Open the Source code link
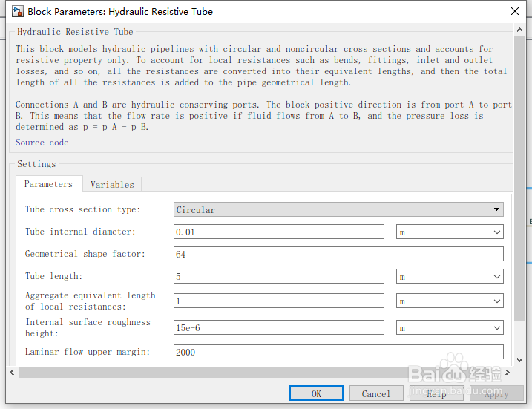The image size is (532, 409). pos(42,143)
